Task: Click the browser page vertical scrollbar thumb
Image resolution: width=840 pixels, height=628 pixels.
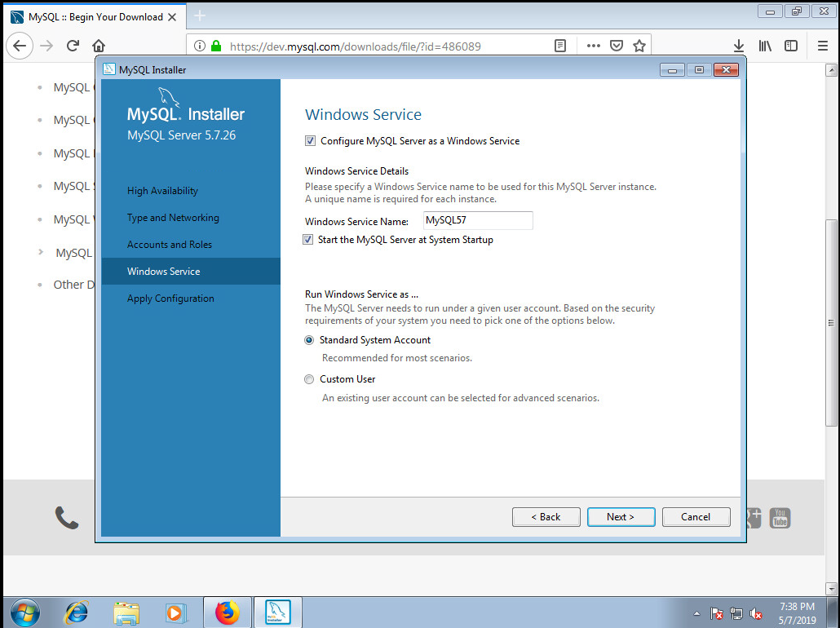Action: (831, 323)
